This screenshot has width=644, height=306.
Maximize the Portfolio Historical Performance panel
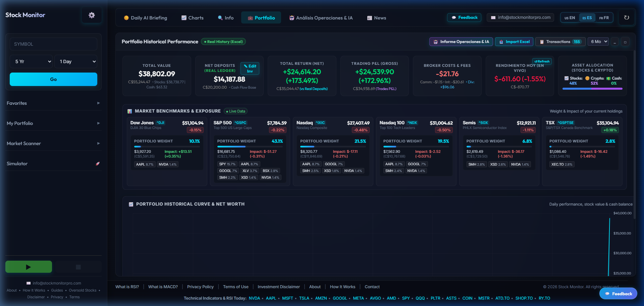pos(625,42)
